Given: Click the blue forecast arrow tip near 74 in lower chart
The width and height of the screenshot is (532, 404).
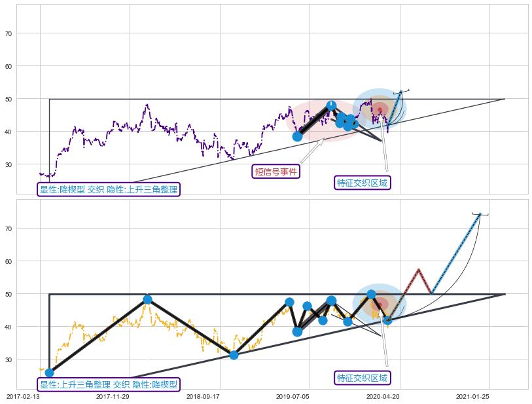Looking at the screenshot, I should [480, 214].
